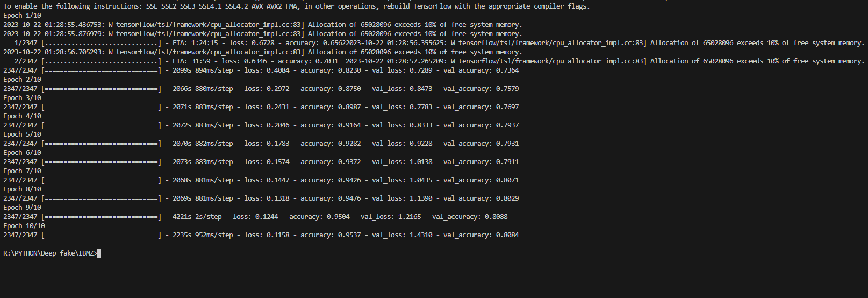Click the val_accuracy value 0.7364
The width and height of the screenshot is (868, 298).
(507, 70)
